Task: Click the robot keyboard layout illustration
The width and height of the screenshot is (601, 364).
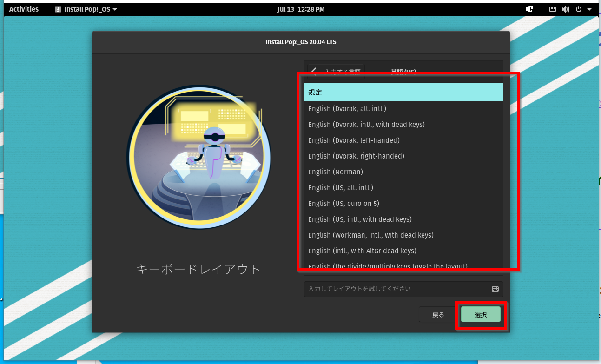Action: [198, 157]
